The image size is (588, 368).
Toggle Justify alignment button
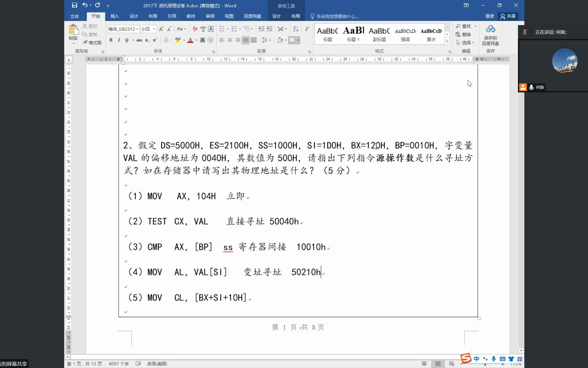(x=245, y=40)
